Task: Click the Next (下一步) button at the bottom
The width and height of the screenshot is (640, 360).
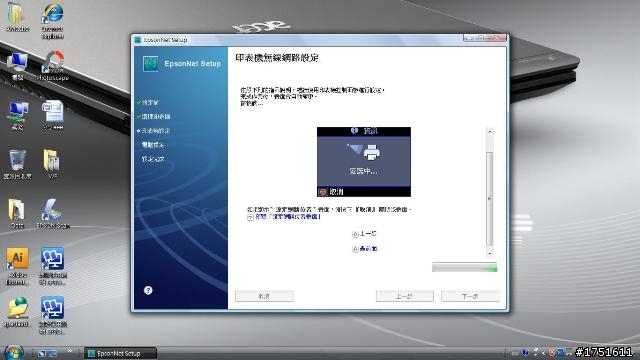Action: 470,296
